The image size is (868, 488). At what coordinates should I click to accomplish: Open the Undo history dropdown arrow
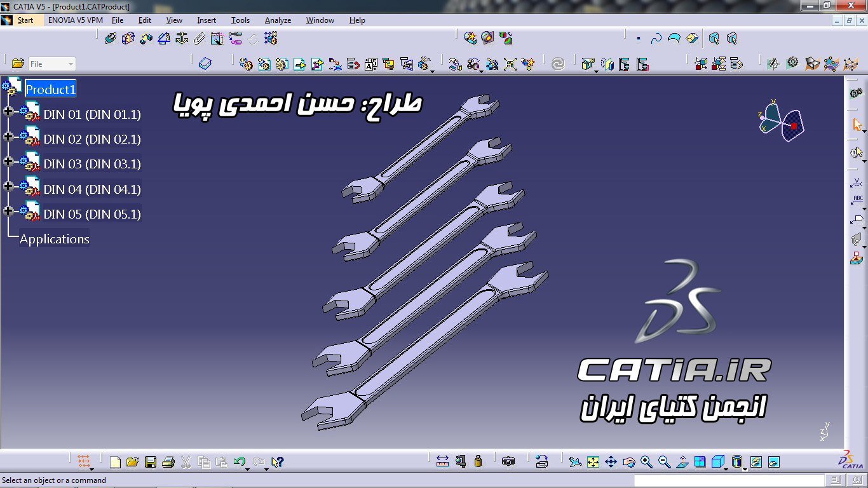247,469
